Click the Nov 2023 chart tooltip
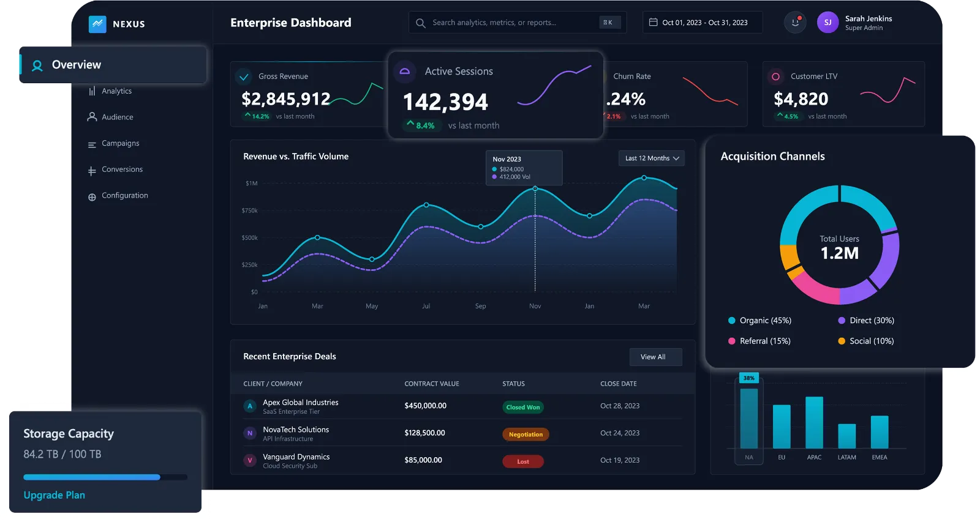This screenshot has height=522, width=980. (x=524, y=168)
